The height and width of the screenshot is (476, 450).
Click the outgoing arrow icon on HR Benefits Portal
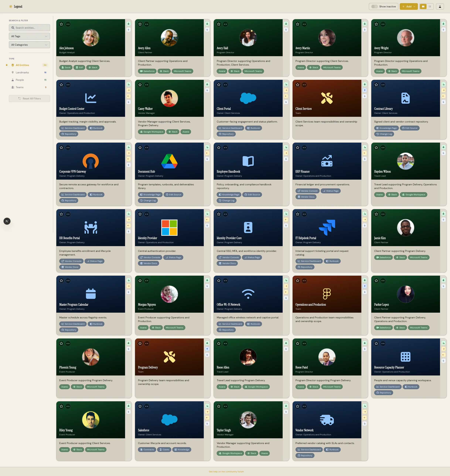click(x=129, y=220)
